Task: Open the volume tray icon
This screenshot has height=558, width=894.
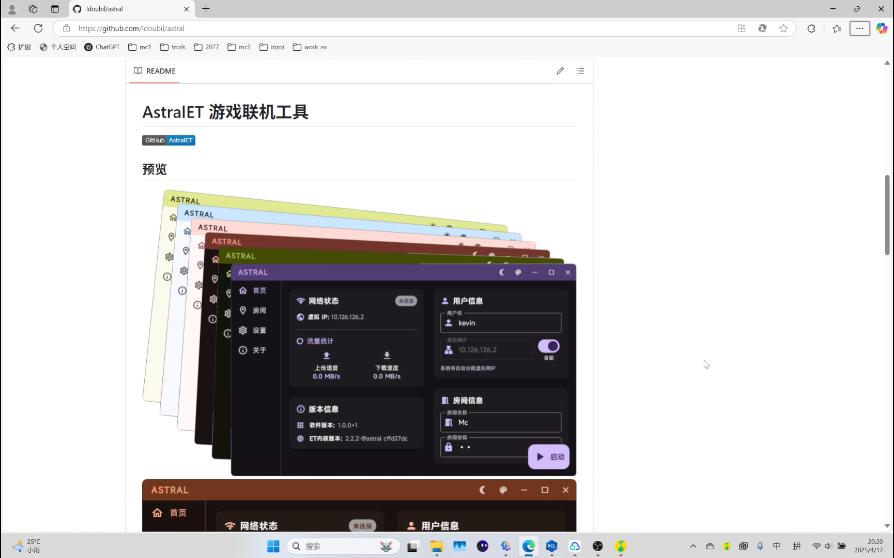Action: tap(828, 546)
